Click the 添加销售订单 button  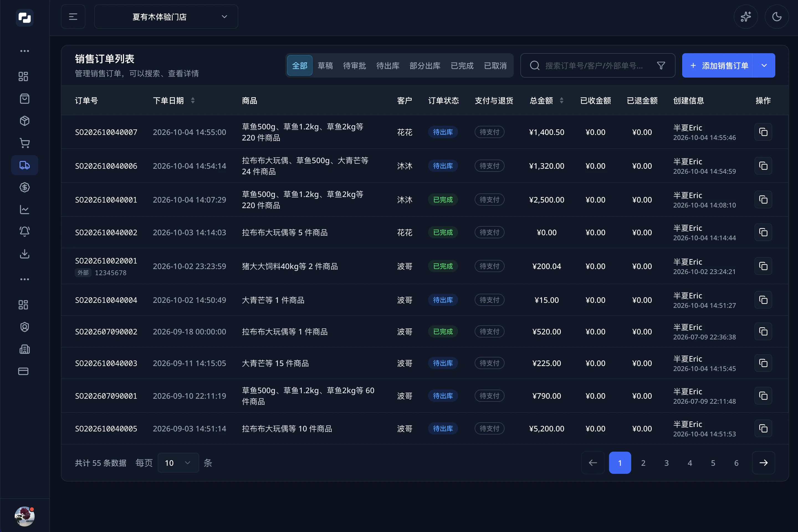tap(717, 65)
